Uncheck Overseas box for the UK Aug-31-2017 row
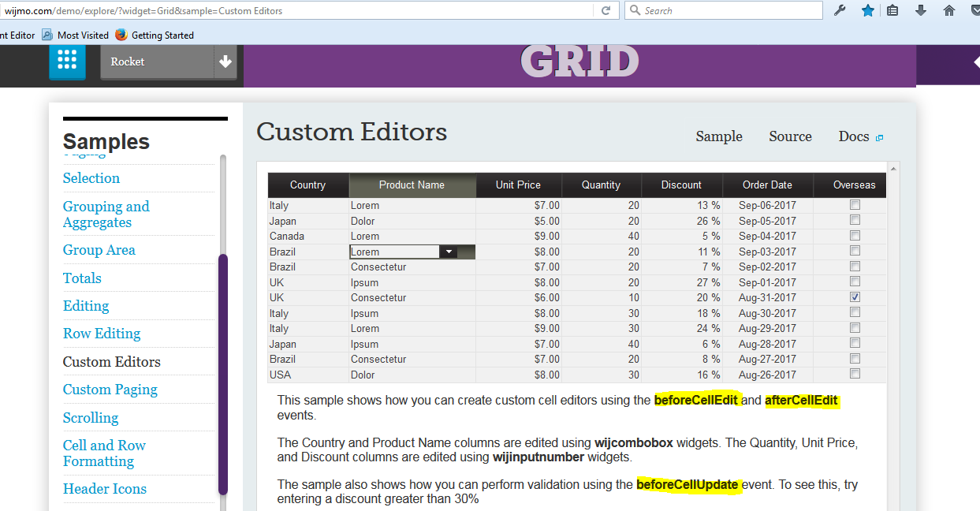980x511 pixels. click(x=855, y=297)
